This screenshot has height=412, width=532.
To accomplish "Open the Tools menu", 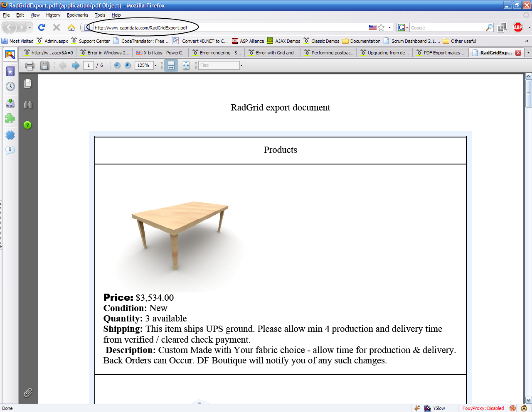I will [x=100, y=15].
